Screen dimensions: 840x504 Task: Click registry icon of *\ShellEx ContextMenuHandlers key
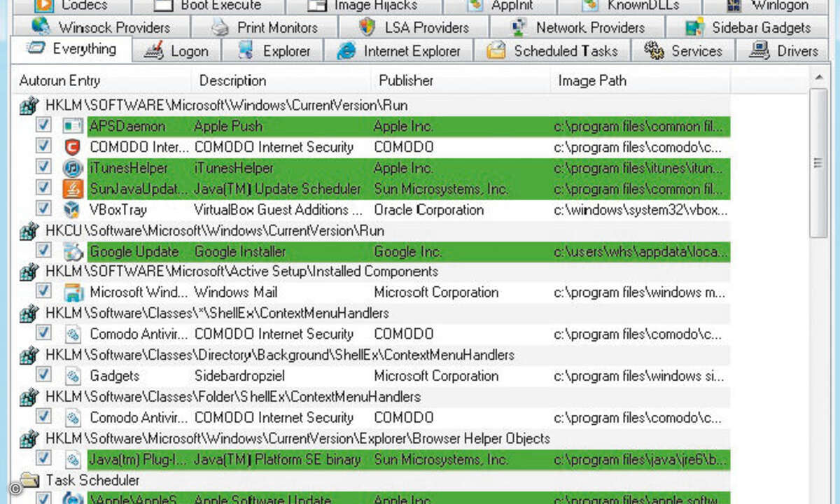[x=29, y=314]
